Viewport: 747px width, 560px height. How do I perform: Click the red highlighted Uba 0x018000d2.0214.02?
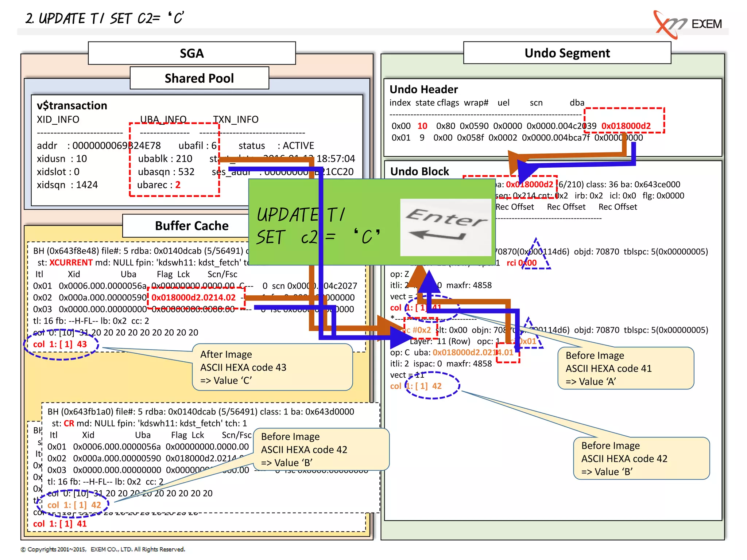pyautogui.click(x=194, y=297)
